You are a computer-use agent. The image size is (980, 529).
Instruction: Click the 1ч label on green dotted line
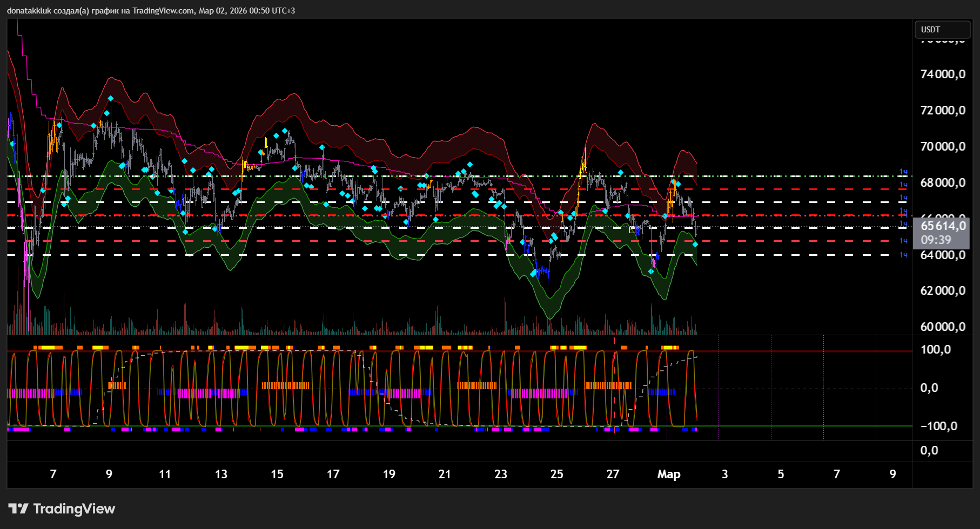pos(903,172)
